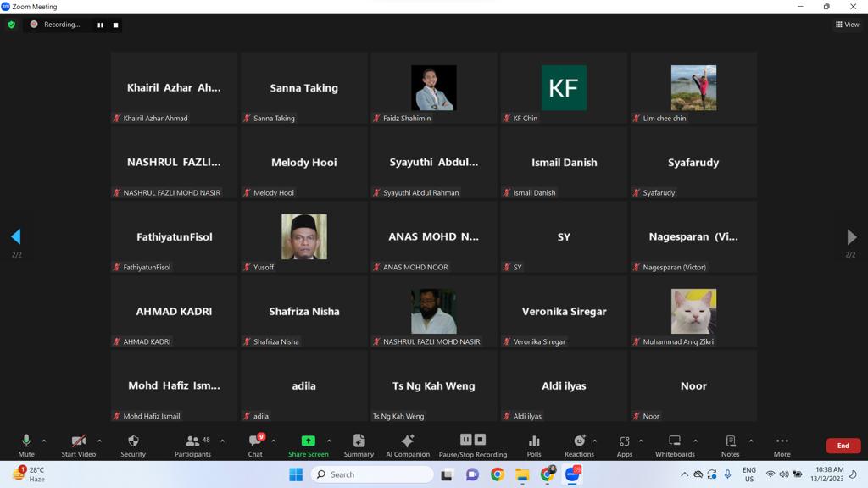Screen dimensions: 868x488
Task: Open the Chat panel
Action: [x=254, y=441]
